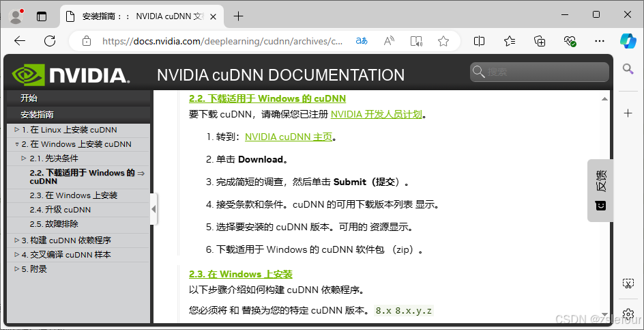Open a new browser tab

(x=238, y=16)
